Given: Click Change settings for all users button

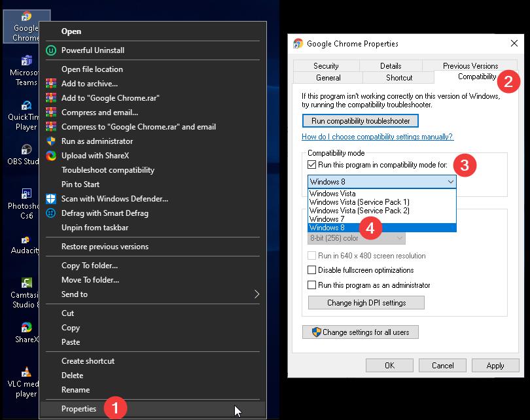Looking at the screenshot, I should [361, 332].
